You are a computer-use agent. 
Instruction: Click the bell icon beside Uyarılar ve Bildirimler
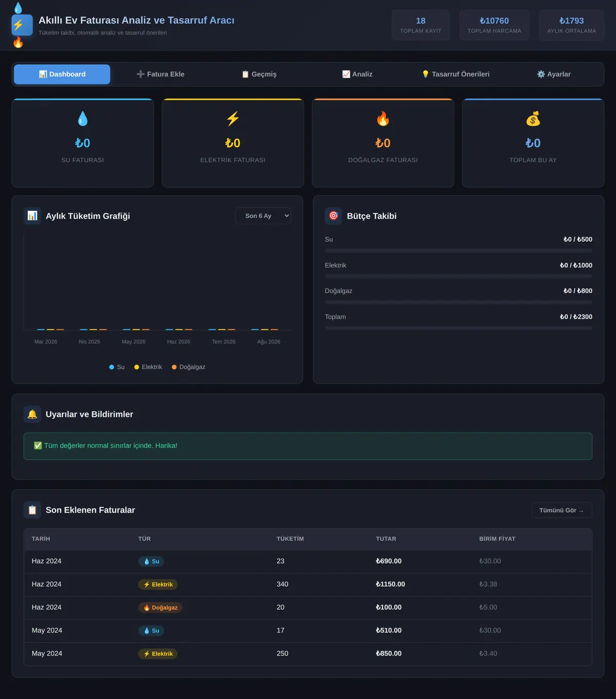click(x=32, y=414)
